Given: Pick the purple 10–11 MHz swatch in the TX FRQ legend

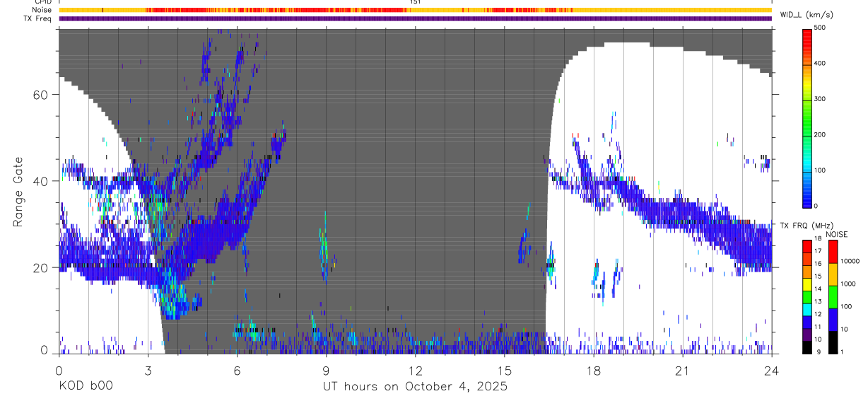Looking at the screenshot, I should (808, 335).
